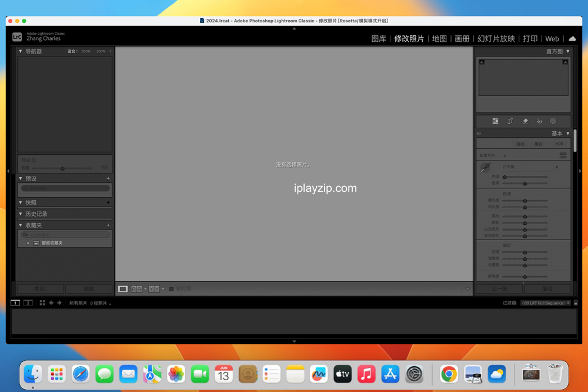Collapse the History panel triangle
588x392 pixels.
20,214
